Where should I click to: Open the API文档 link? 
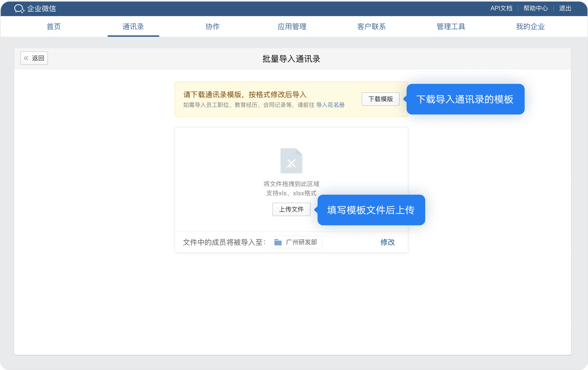501,8
